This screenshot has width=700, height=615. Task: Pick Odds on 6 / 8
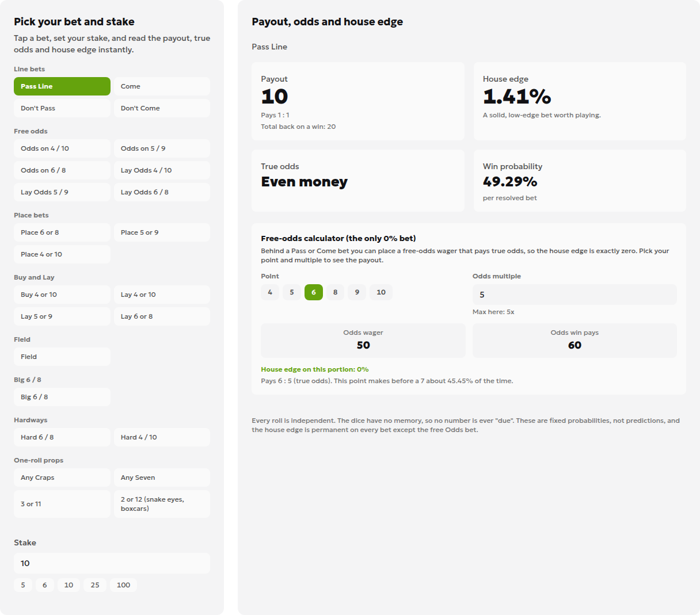(x=62, y=170)
